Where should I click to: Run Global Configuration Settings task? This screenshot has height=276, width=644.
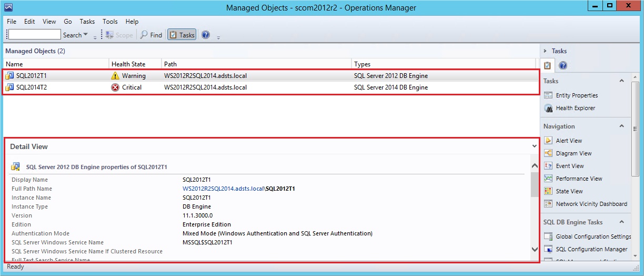click(593, 236)
